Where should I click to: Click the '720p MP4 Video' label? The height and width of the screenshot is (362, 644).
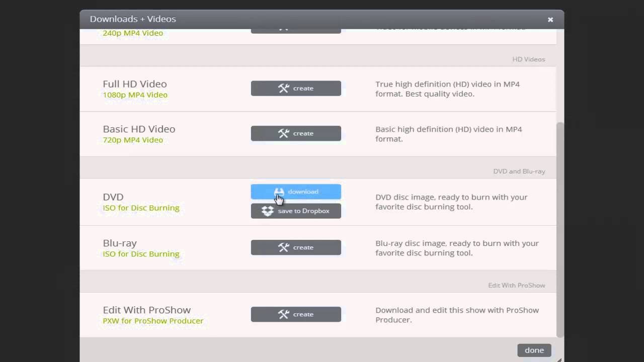133,140
